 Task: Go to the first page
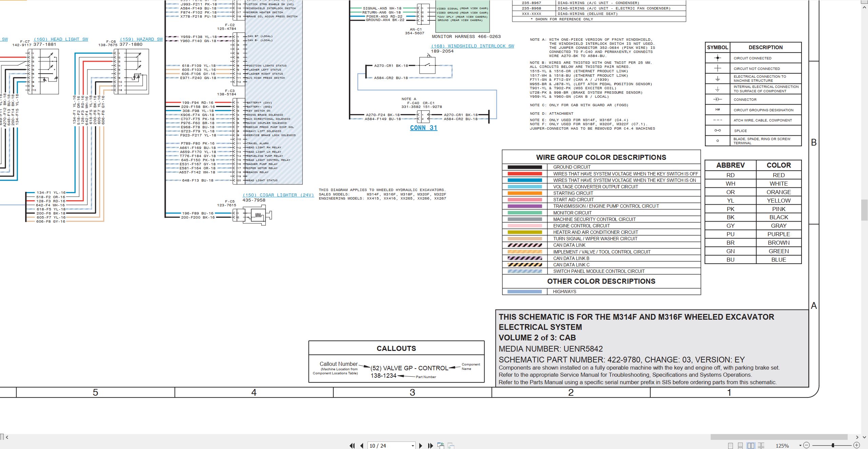352,446
